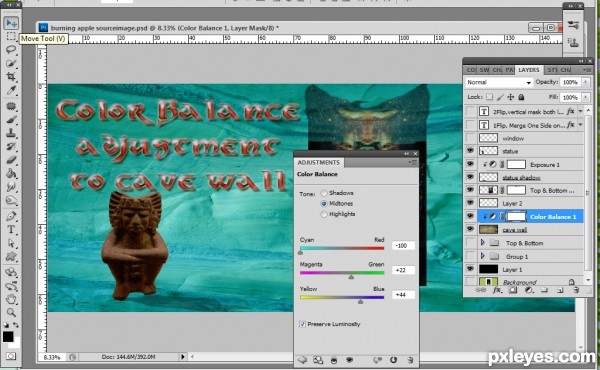Select the Quick Selection tool
Viewport: 600px width, 370px height.
pyautogui.click(x=11, y=63)
